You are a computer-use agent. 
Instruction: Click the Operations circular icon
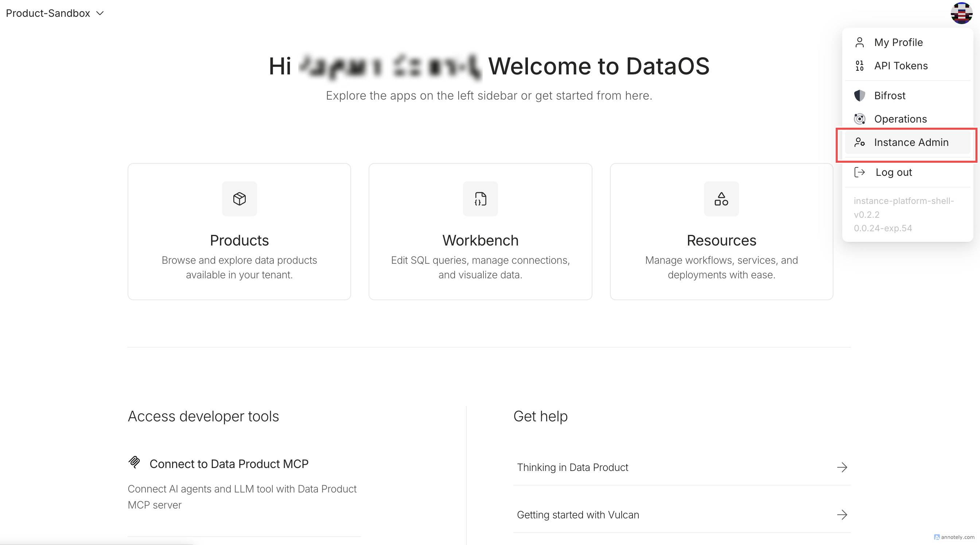coord(859,119)
